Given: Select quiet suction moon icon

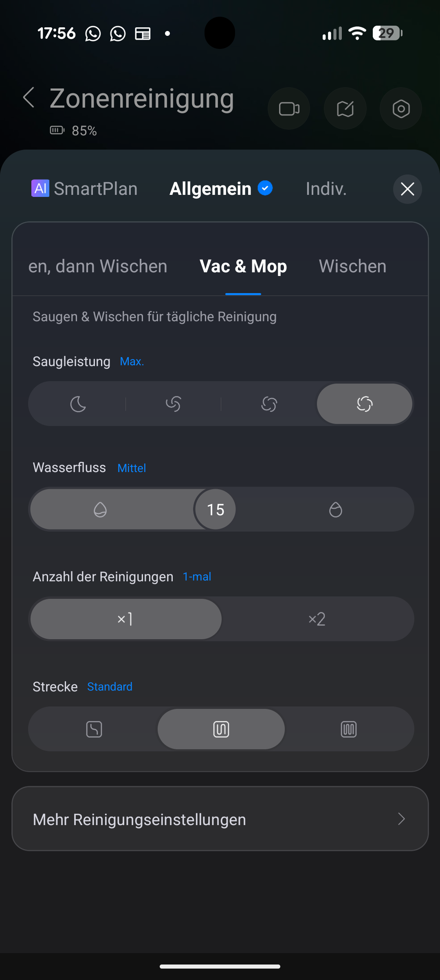Looking at the screenshot, I should click(78, 404).
